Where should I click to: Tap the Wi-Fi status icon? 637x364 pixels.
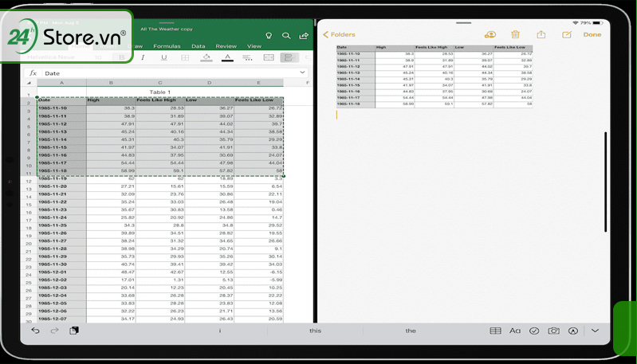click(x=576, y=23)
